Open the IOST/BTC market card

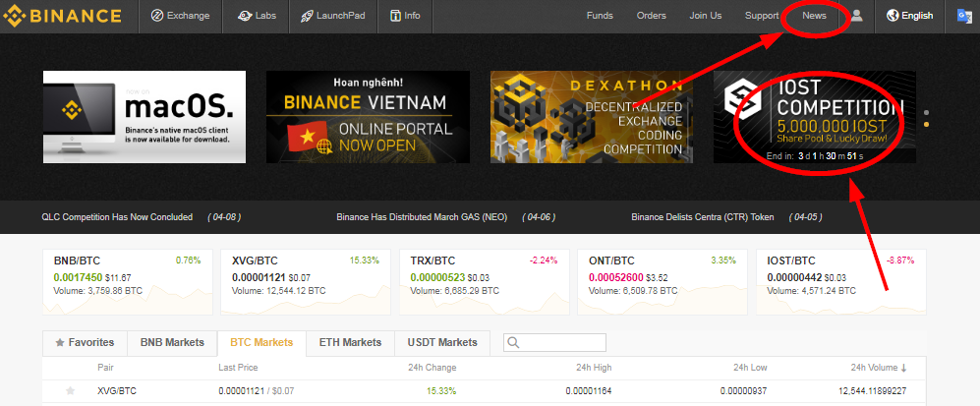point(841,282)
